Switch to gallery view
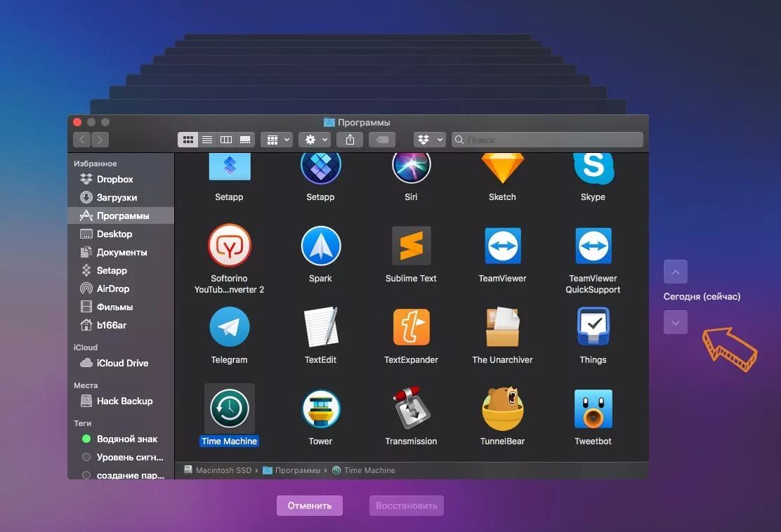The width and height of the screenshot is (781, 532). click(245, 140)
